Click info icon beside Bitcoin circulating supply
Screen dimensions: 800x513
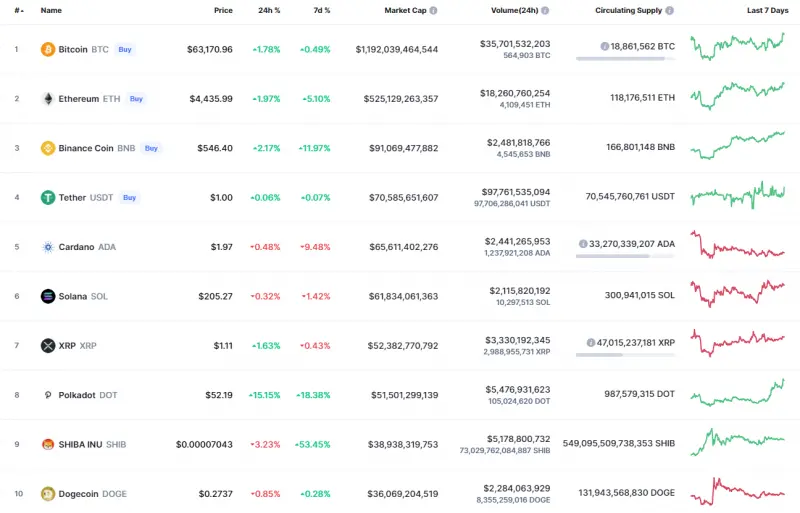[x=605, y=46]
